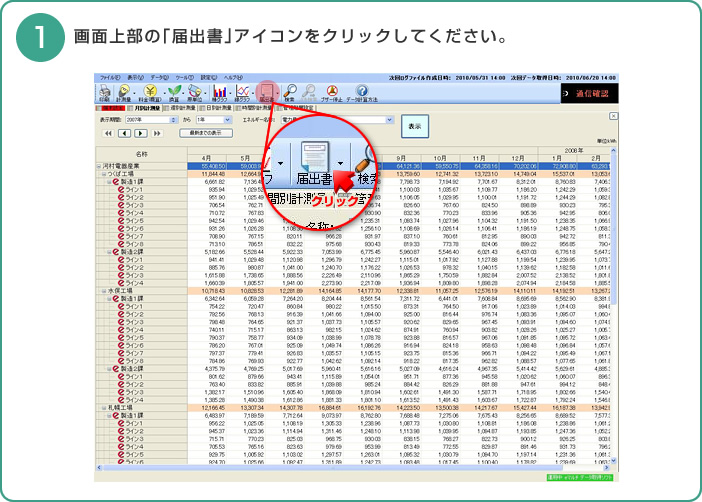
Task: Click the horizontal scrollbar below the table
Action: (354, 468)
